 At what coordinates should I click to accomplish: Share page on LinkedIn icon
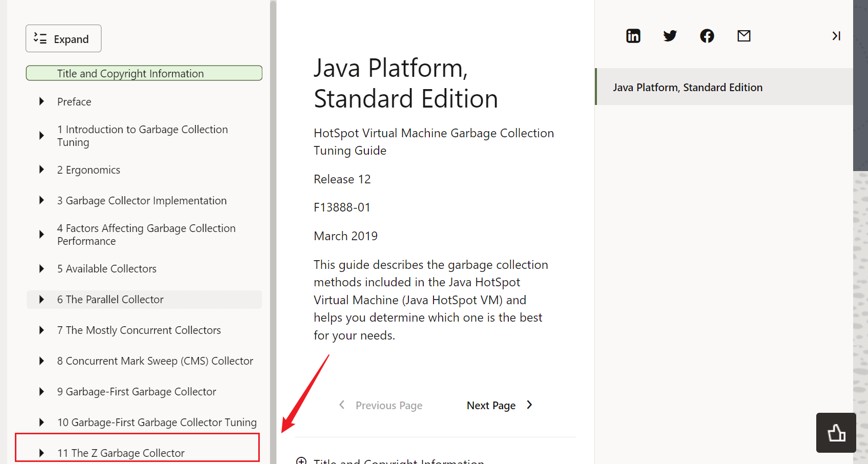pyautogui.click(x=633, y=36)
